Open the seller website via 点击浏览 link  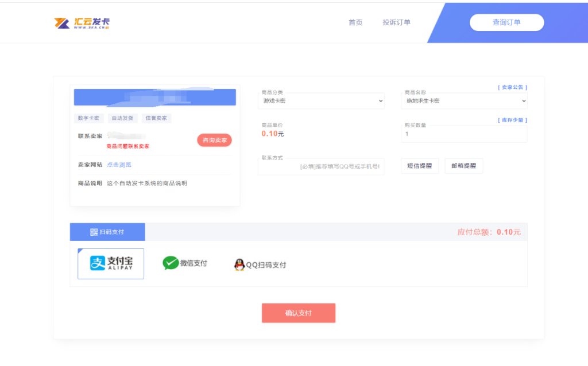(120, 164)
